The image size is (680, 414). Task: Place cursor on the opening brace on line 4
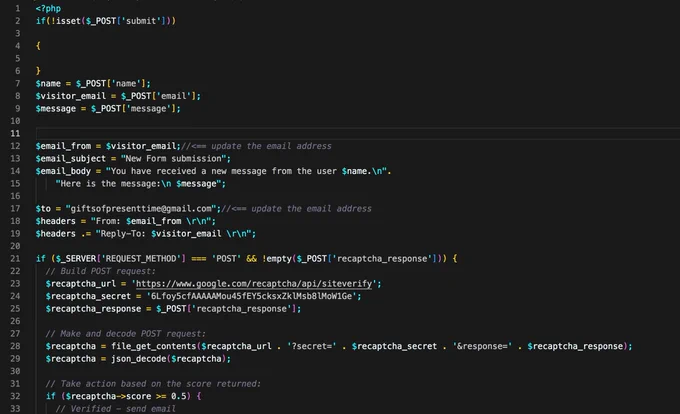(38, 46)
